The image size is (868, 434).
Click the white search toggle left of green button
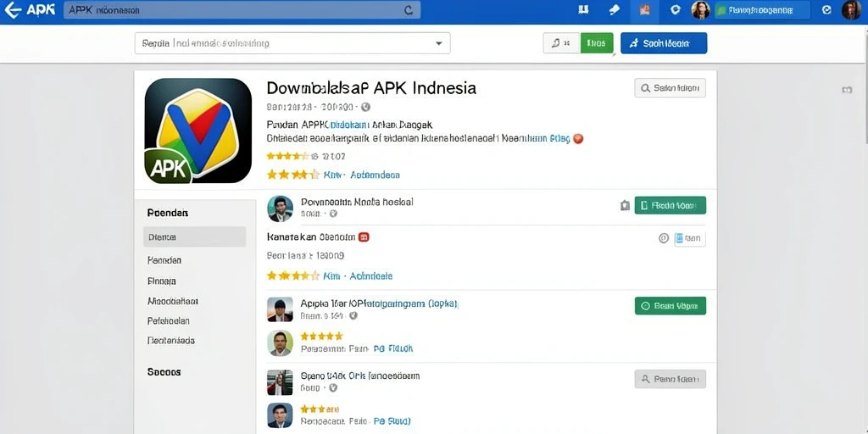click(x=561, y=42)
